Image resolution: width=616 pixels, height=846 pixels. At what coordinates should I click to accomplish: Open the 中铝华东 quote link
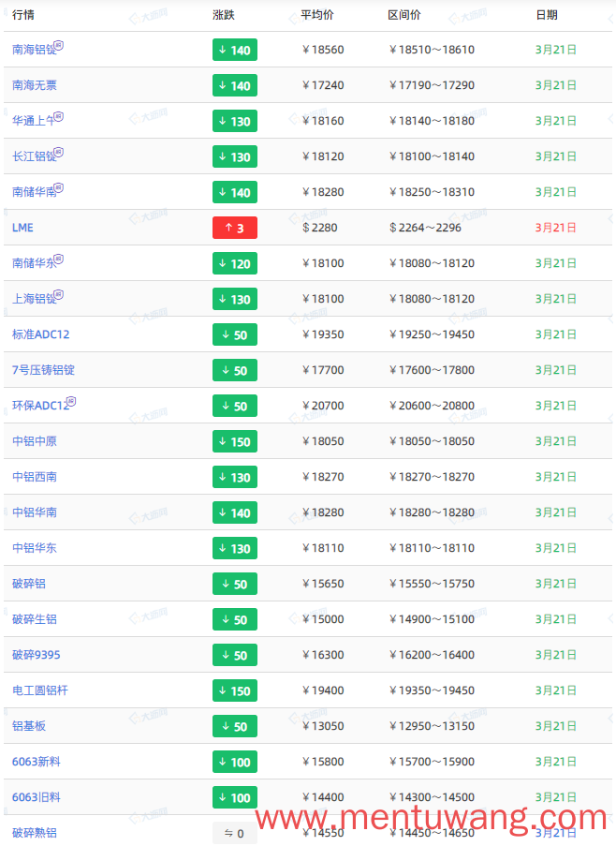coord(34,548)
